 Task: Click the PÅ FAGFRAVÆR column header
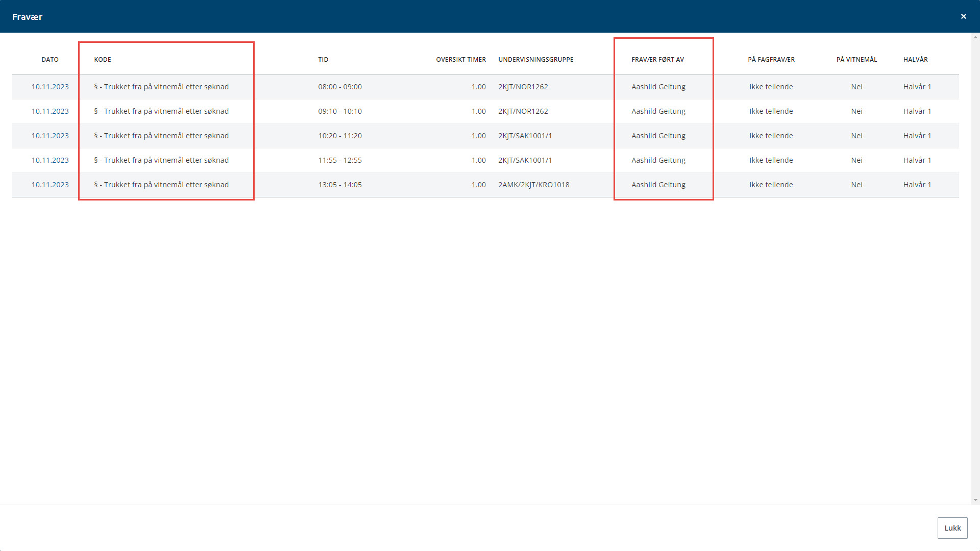point(771,60)
